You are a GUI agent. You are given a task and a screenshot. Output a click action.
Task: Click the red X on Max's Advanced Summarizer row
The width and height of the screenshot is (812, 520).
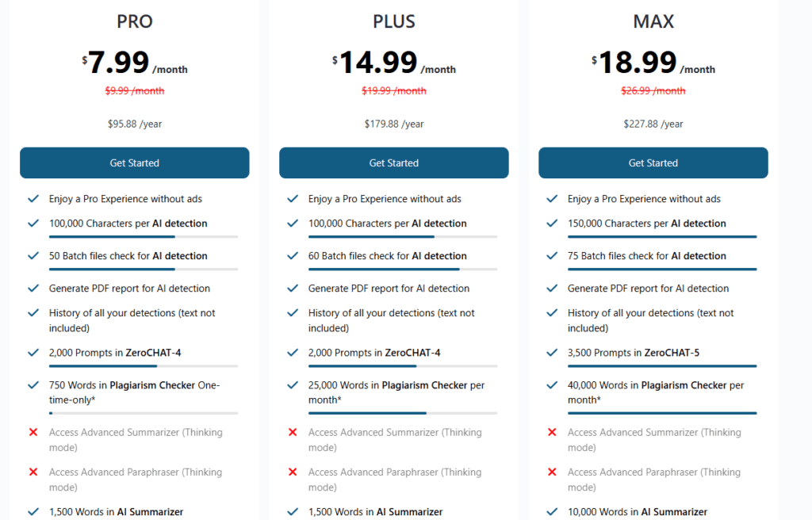point(551,432)
